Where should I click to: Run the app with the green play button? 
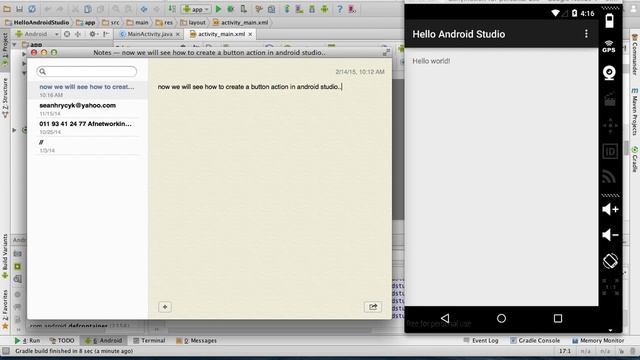pyautogui.click(x=218, y=9)
